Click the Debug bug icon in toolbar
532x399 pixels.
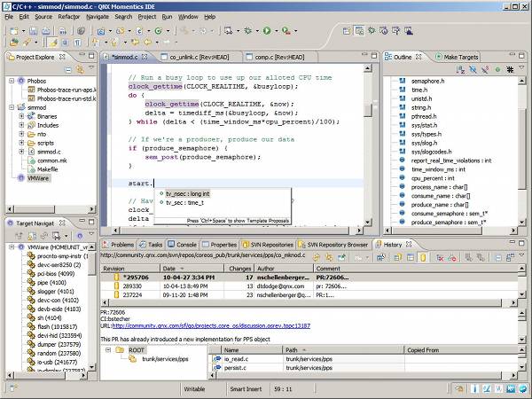(x=248, y=31)
